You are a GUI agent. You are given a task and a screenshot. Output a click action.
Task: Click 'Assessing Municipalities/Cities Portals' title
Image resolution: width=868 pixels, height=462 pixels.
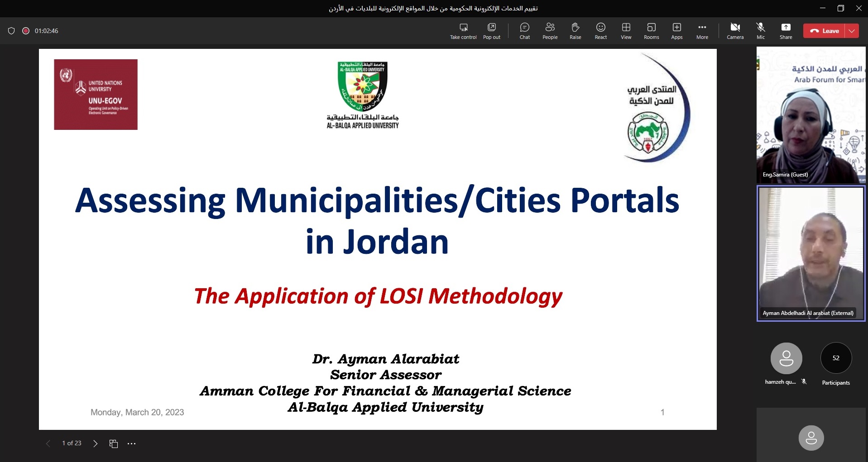pyautogui.click(x=377, y=200)
